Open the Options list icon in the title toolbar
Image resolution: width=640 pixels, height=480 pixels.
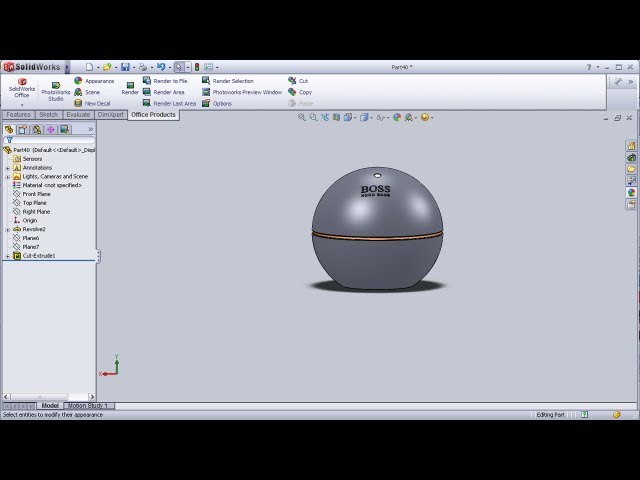tap(209, 67)
